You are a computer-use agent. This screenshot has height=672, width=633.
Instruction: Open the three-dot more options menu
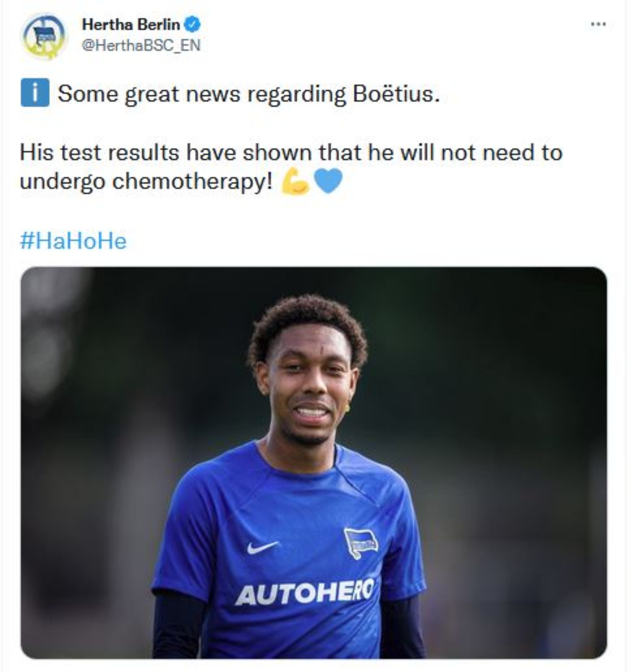tap(598, 24)
